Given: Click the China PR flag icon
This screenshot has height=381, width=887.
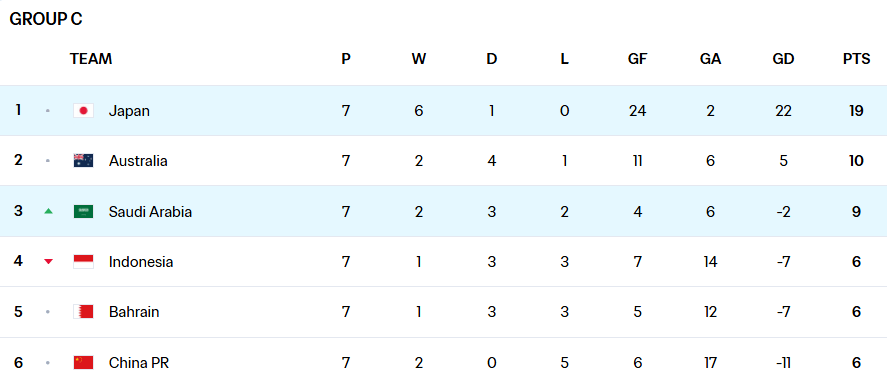Looking at the screenshot, I should point(83,362).
